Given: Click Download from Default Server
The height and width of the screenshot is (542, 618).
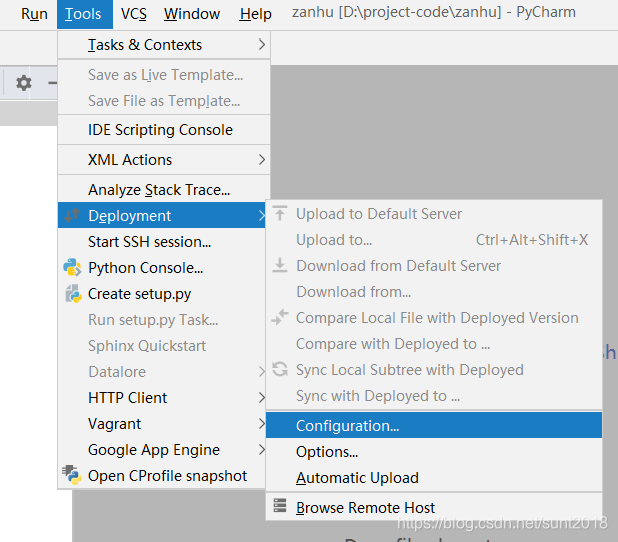Looking at the screenshot, I should pyautogui.click(x=434, y=266).
